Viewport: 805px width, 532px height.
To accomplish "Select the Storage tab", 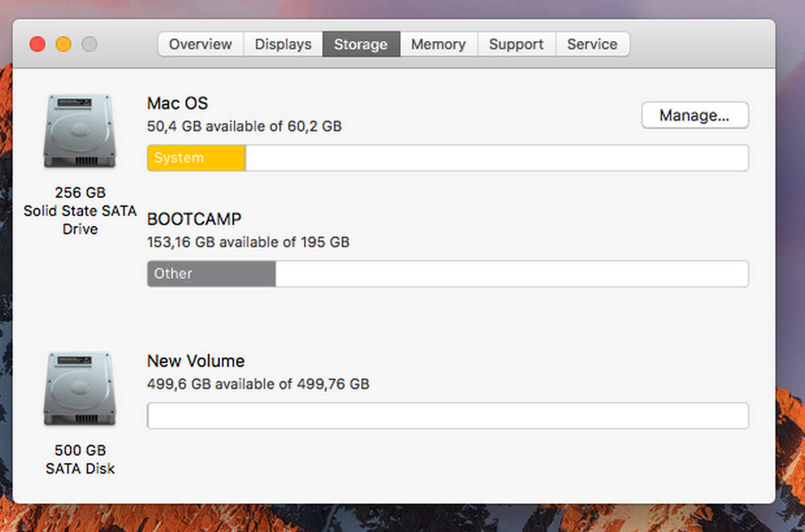I will click(x=361, y=44).
